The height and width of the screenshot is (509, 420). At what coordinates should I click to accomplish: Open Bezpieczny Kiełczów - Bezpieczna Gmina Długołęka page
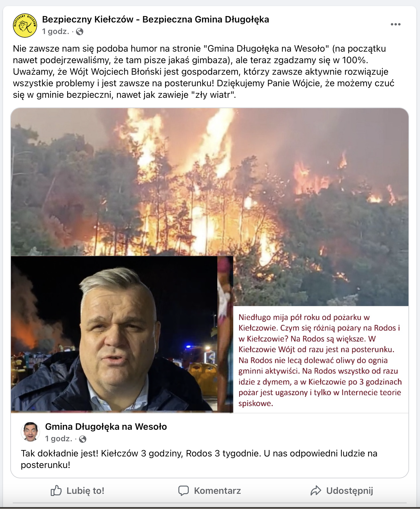[x=156, y=19]
